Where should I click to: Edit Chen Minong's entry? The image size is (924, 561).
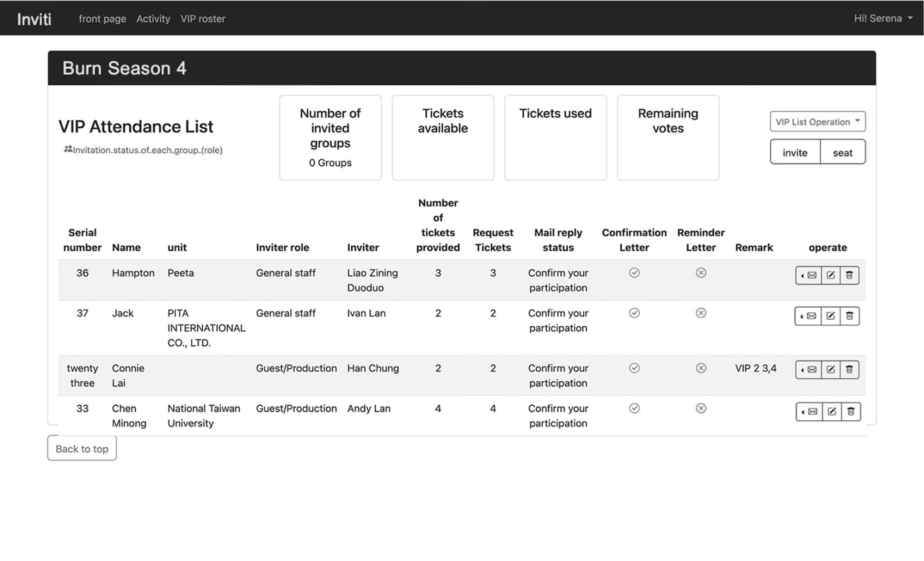[x=832, y=412]
